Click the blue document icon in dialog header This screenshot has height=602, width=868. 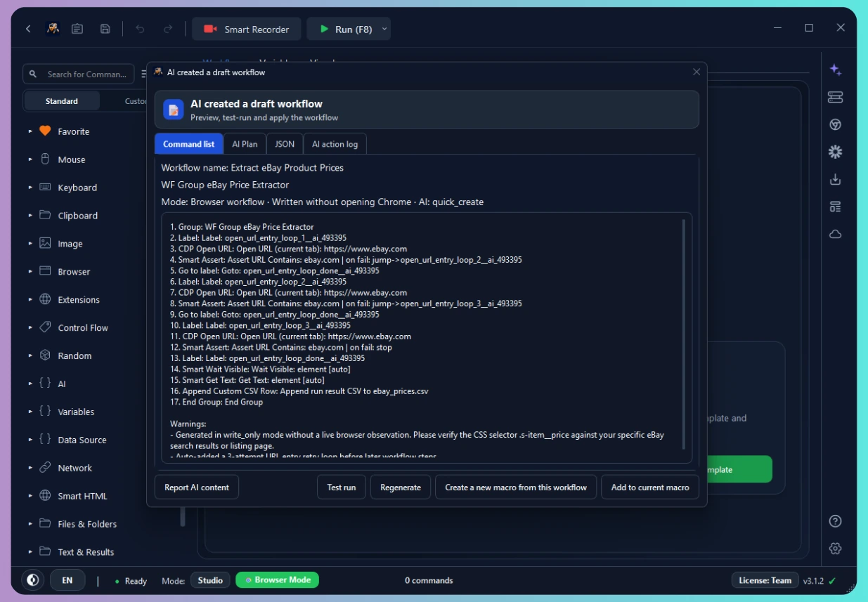pyautogui.click(x=173, y=110)
